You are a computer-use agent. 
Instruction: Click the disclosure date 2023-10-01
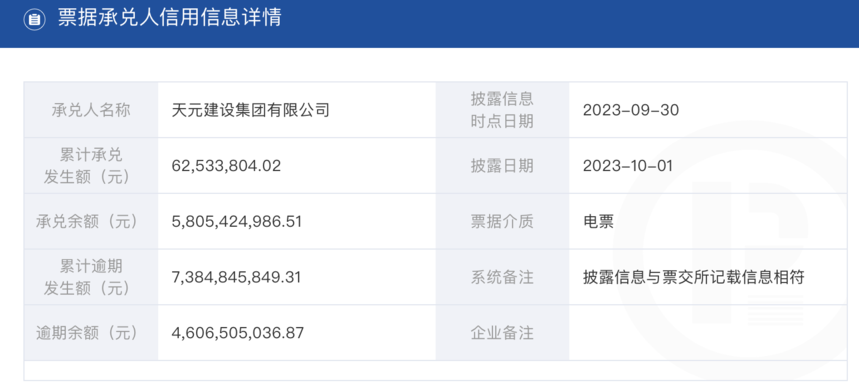click(x=627, y=166)
